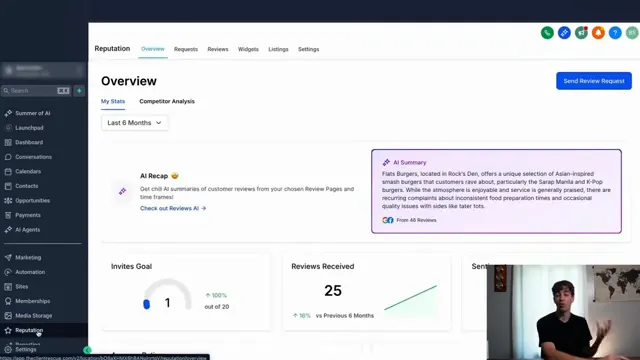Click the AI Recap sparkle icon
This screenshot has width=640, height=360.
122,191
